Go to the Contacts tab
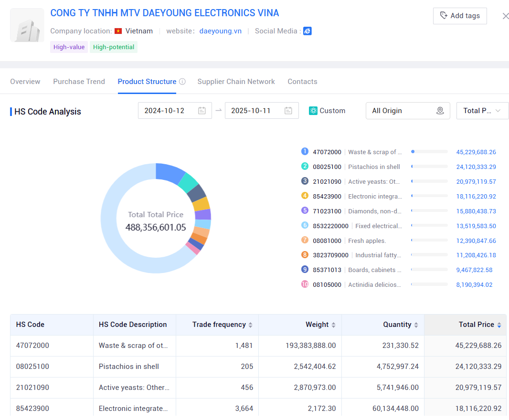The height and width of the screenshot is (420, 509). pos(302,82)
